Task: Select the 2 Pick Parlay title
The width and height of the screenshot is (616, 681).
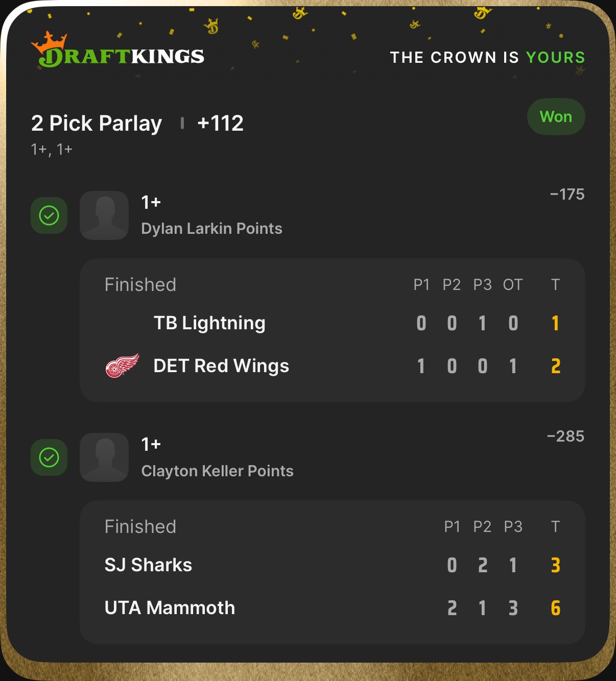Action: pyautogui.click(x=97, y=124)
